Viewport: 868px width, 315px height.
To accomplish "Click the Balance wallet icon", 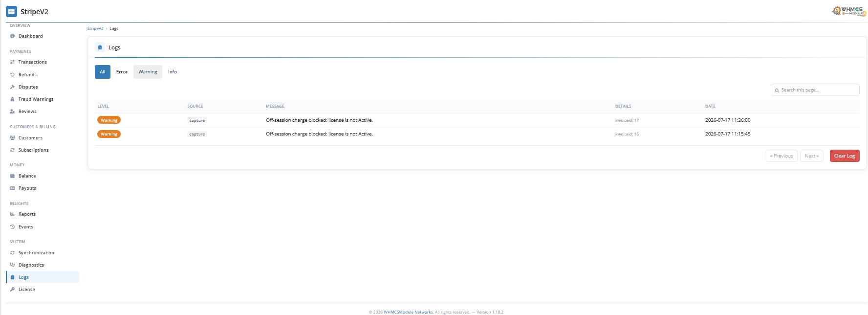I will click(12, 176).
